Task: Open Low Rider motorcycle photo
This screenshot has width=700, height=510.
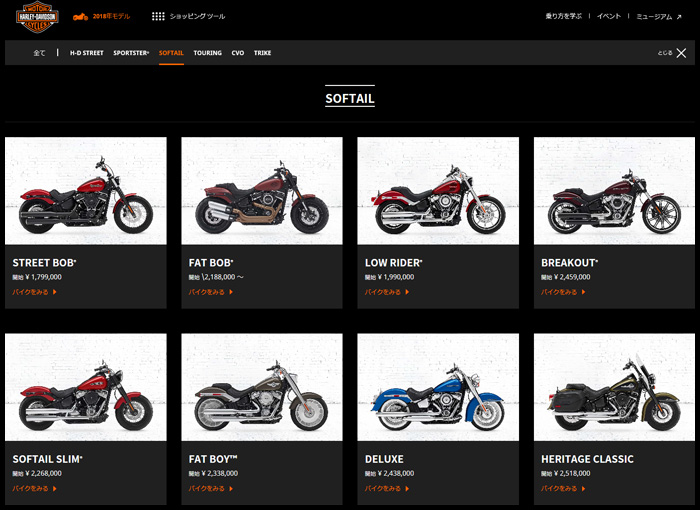Action: 438,191
